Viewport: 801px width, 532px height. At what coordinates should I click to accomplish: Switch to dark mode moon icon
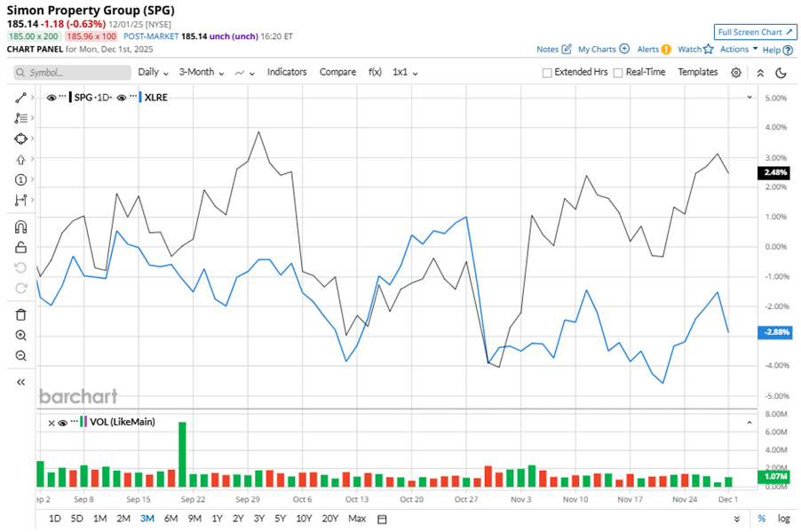point(781,73)
